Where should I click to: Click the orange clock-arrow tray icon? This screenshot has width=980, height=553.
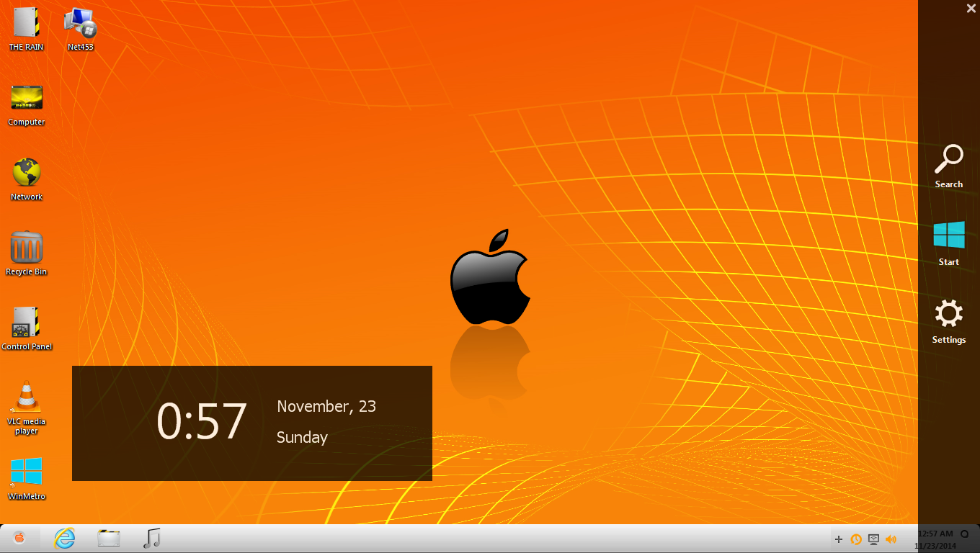[x=856, y=539]
